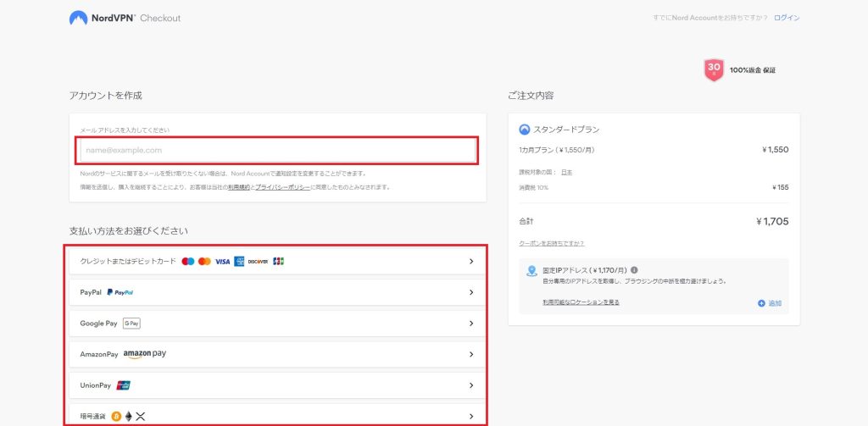Viewport: 868px width, 426px height.
Task: Click the UnionPay card logo
Action: (124, 385)
